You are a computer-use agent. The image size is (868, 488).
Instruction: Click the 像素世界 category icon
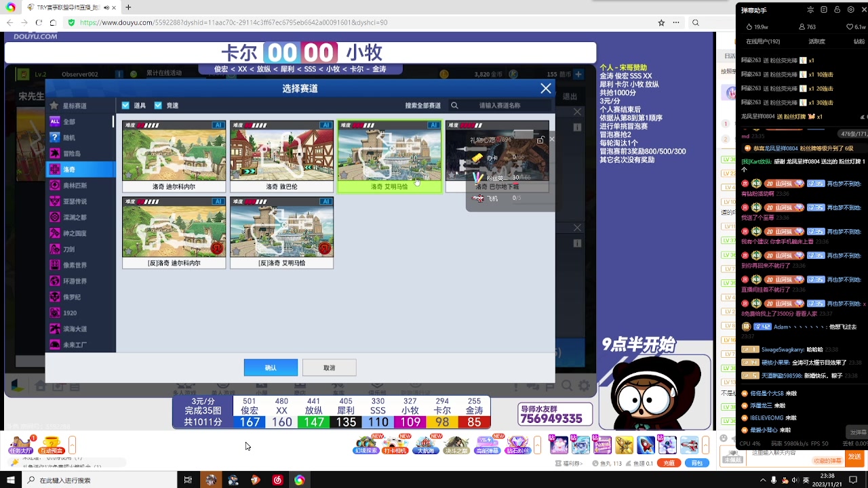click(55, 265)
